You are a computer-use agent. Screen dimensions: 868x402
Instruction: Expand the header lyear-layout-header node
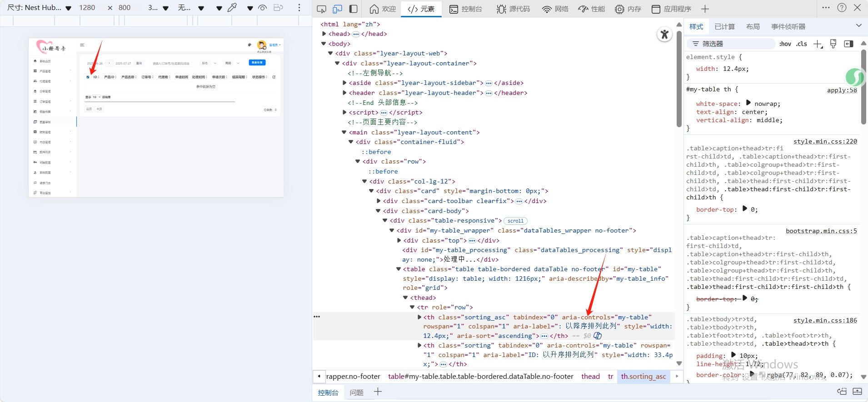point(345,93)
